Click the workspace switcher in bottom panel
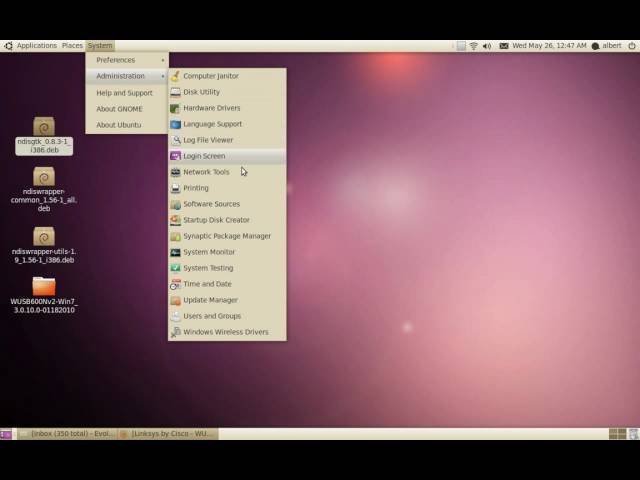 pyautogui.click(x=617, y=434)
